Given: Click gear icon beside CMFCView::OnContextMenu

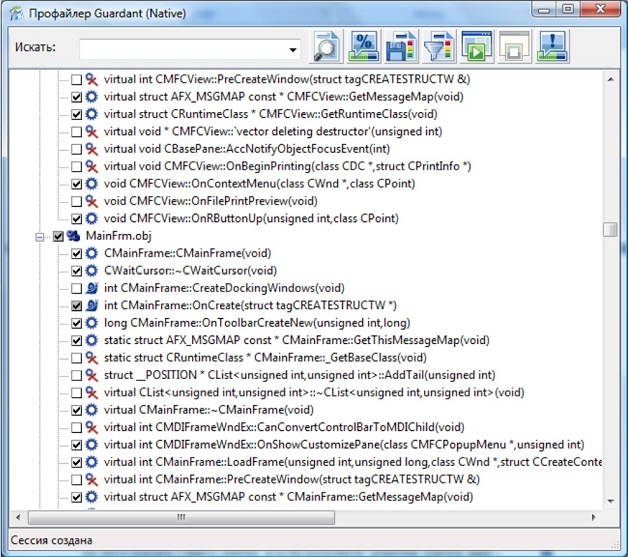Looking at the screenshot, I should pyautogui.click(x=93, y=184).
